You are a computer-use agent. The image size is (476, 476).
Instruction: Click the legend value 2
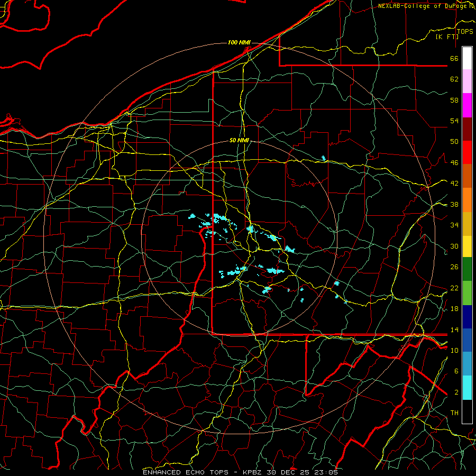tap(456, 392)
